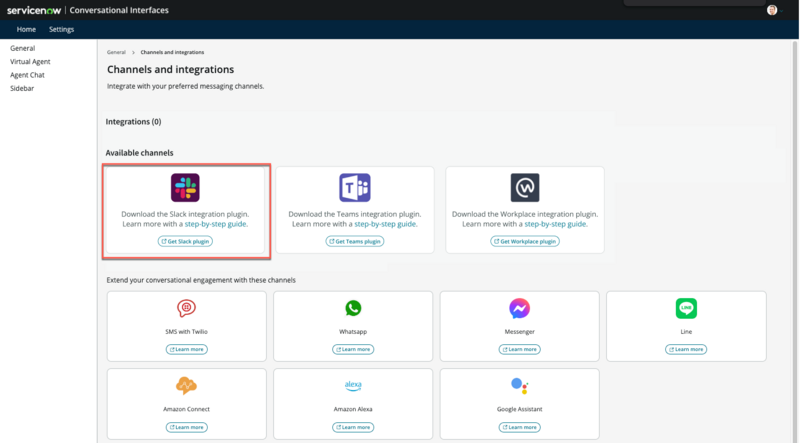Click Learn more under SMS with Twilio

(186, 349)
